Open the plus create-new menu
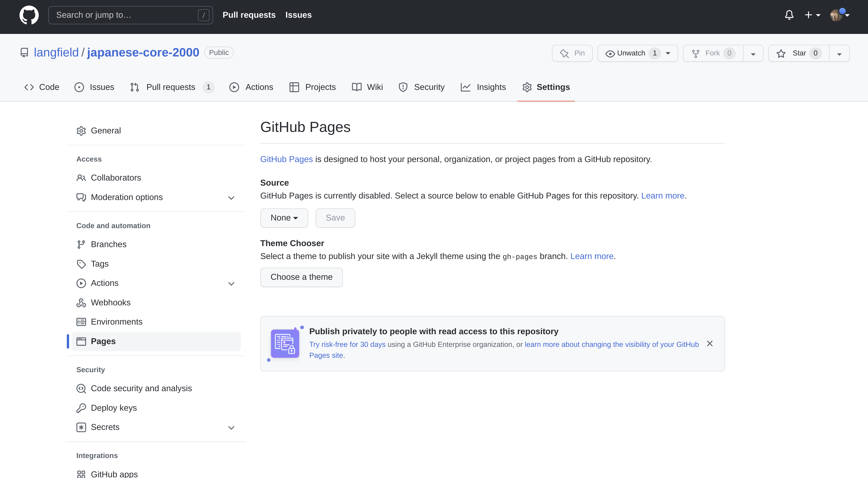Screen dimensions: 868x478 click(812, 15)
